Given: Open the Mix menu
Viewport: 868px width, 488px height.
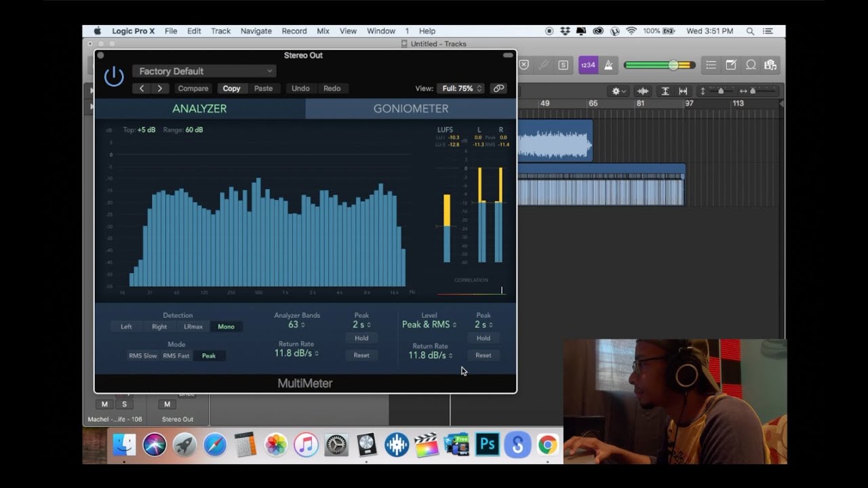Looking at the screenshot, I should [323, 31].
